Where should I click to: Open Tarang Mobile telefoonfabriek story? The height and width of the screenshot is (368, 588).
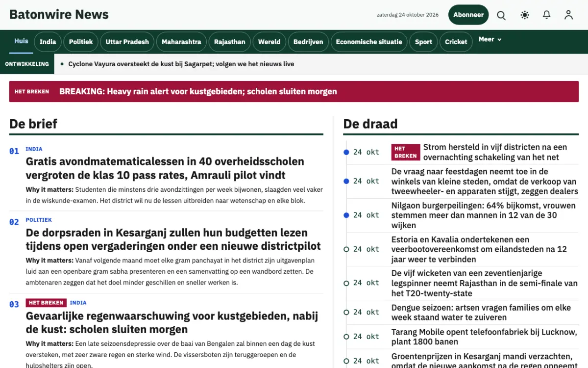(484, 337)
